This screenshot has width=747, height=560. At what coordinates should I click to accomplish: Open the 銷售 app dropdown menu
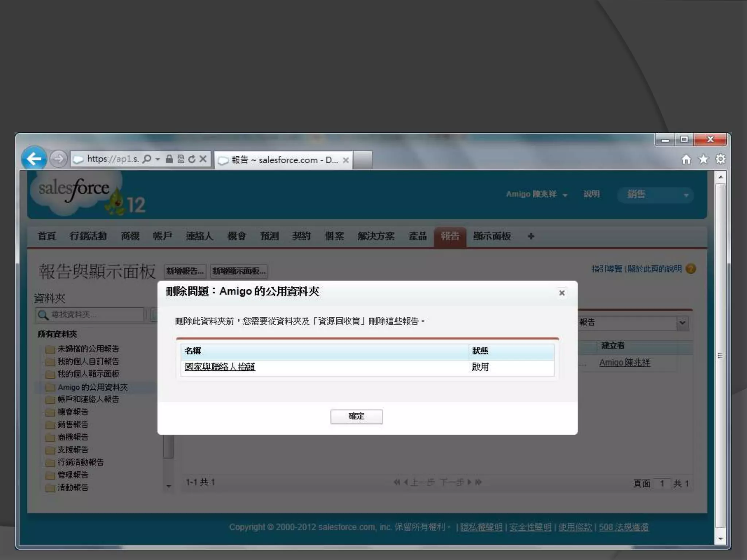point(655,195)
